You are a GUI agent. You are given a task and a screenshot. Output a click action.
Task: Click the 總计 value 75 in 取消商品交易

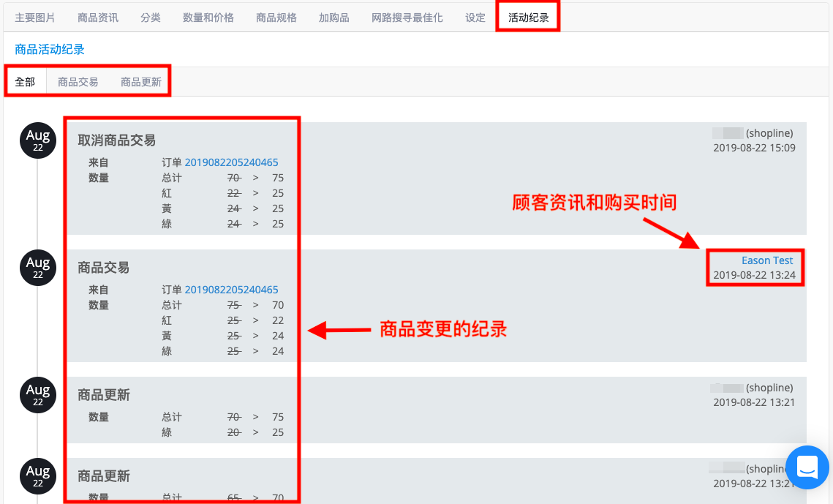[278, 178]
